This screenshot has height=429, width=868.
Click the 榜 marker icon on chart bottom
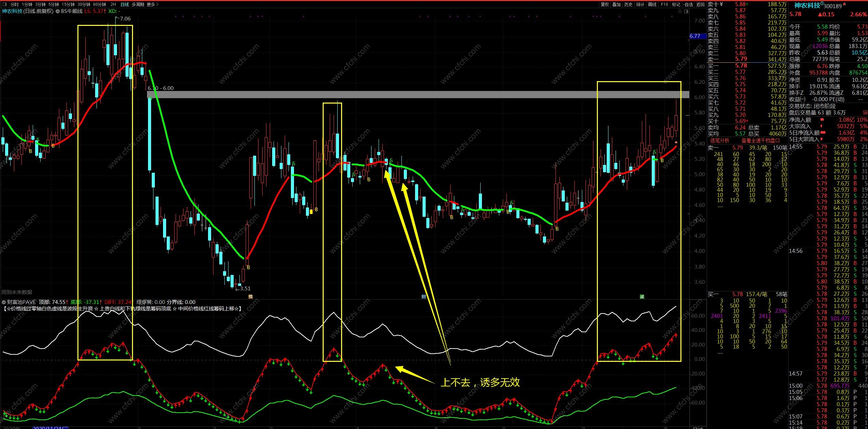250,297
